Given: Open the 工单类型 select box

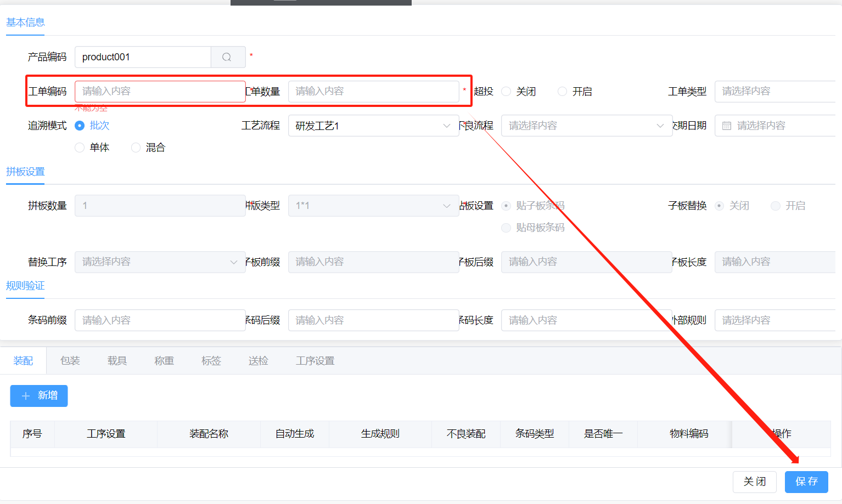Looking at the screenshot, I should pyautogui.click(x=774, y=92).
